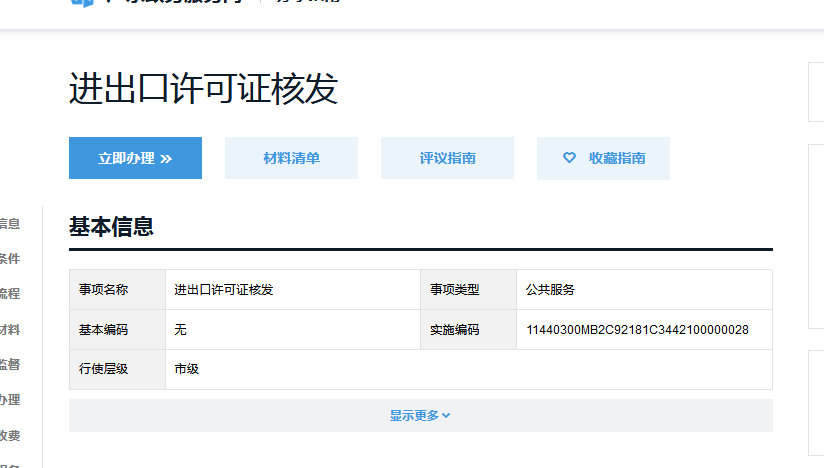The width and height of the screenshot is (824, 468).
Task: Jump to 流程 section in sidebar
Action: pos(9,294)
